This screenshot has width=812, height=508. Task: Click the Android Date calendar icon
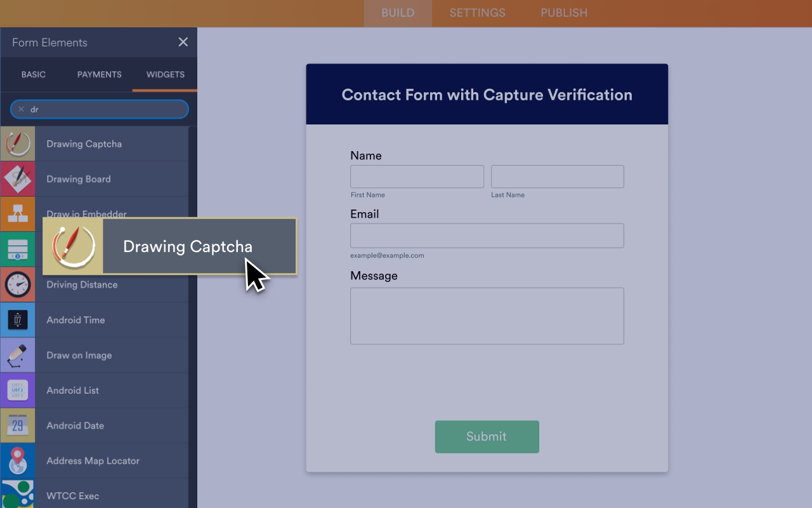18,425
